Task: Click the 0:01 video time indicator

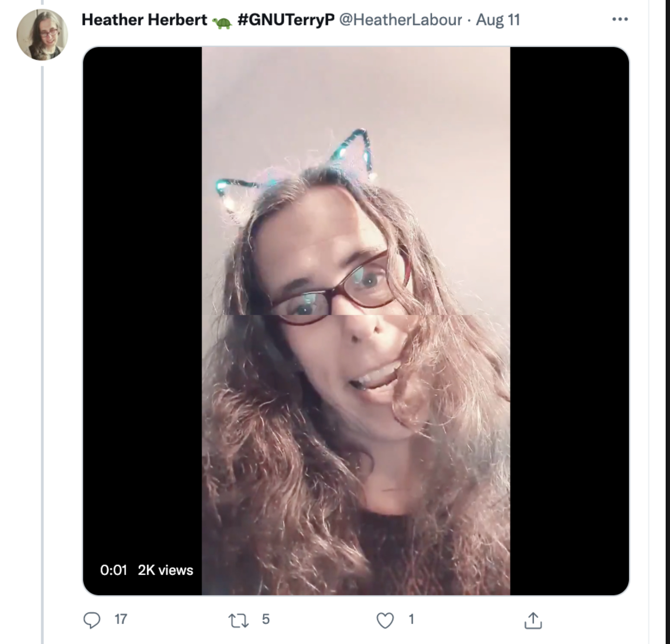Action: [113, 570]
